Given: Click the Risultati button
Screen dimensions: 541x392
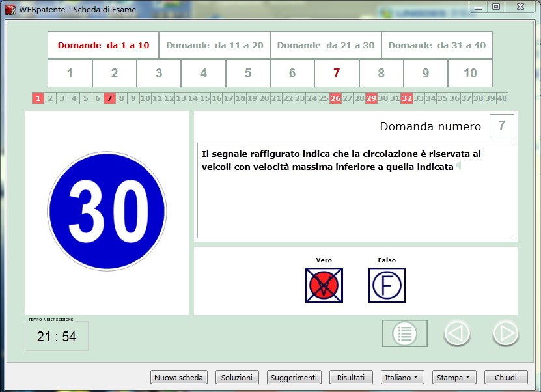Looking at the screenshot, I should point(351,377).
